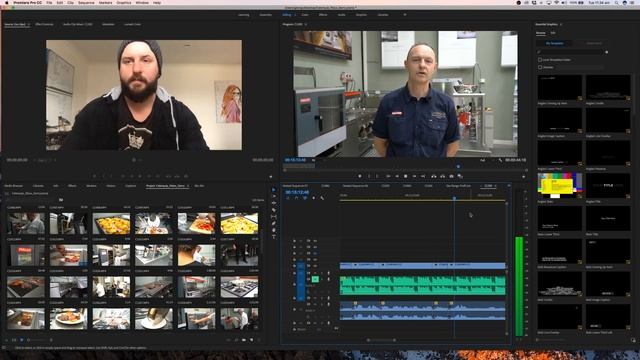This screenshot has width=640, height=360.
Task: Step forward one frame in Program monitor
Action: (414, 176)
